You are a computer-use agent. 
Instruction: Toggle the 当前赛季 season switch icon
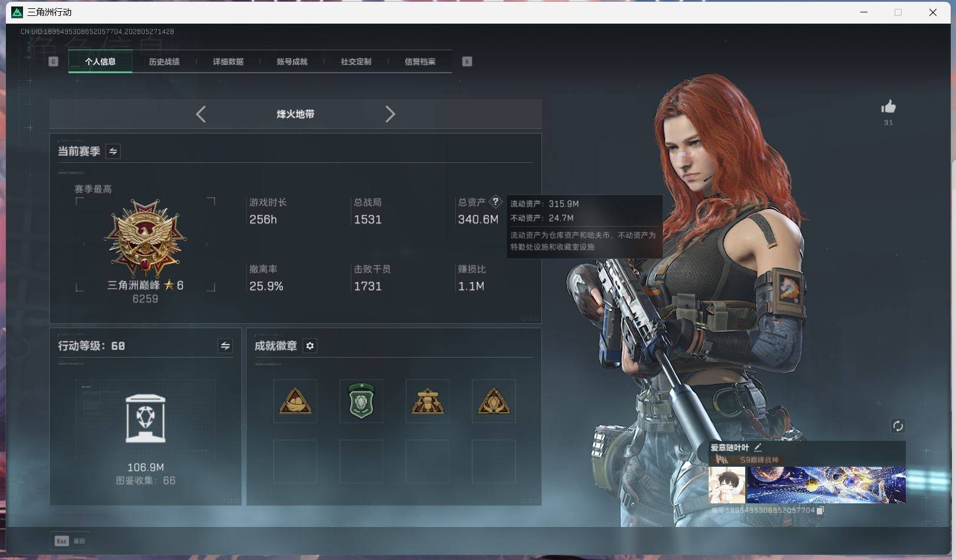pos(113,151)
